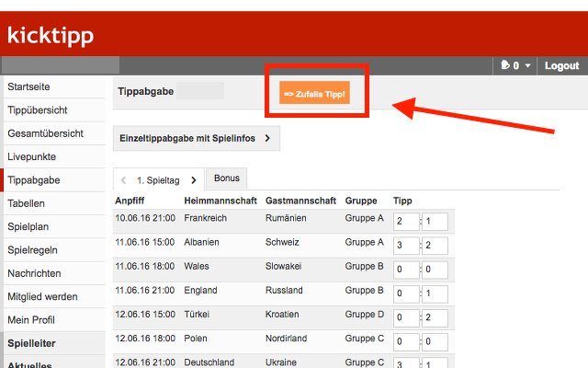588x368 pixels.
Task: Open Tabellen in the sidebar
Action: 54,203
